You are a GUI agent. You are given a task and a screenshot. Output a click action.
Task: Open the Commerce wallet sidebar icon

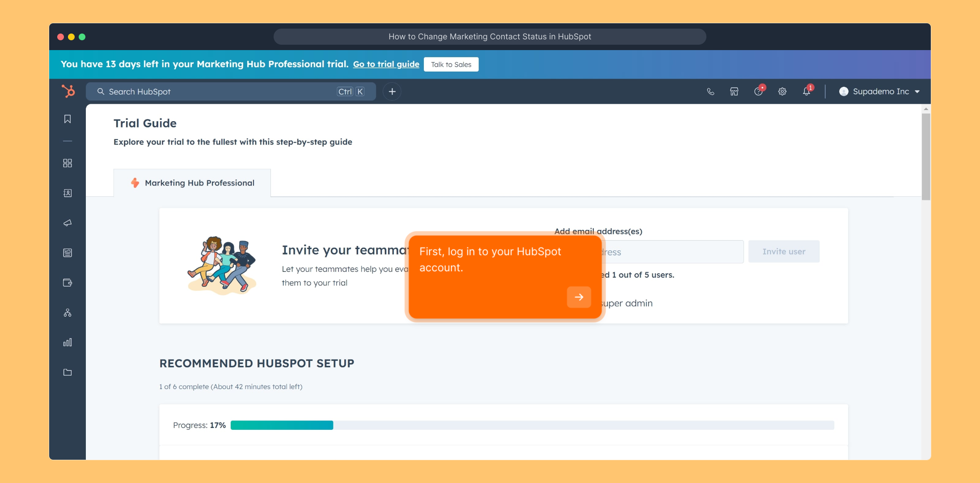point(68,283)
